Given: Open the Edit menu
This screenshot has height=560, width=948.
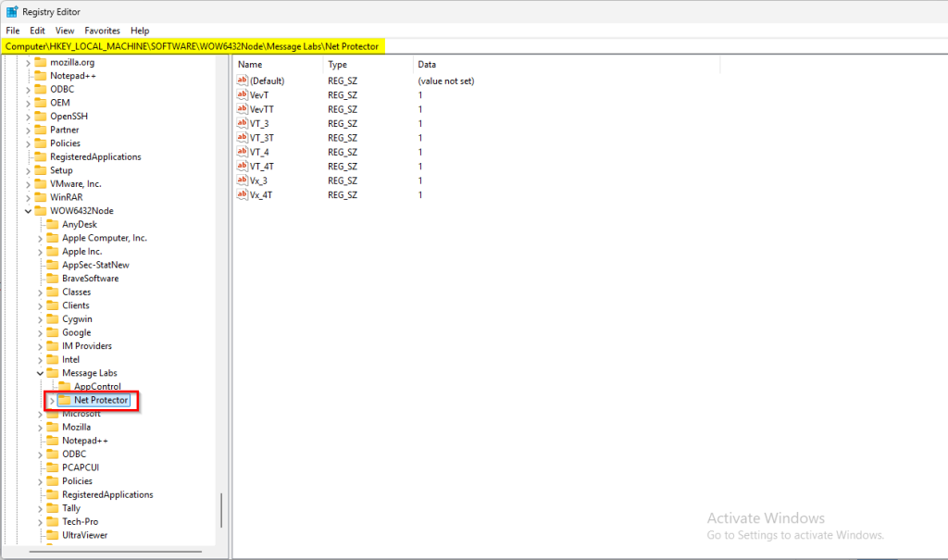Looking at the screenshot, I should point(37,31).
